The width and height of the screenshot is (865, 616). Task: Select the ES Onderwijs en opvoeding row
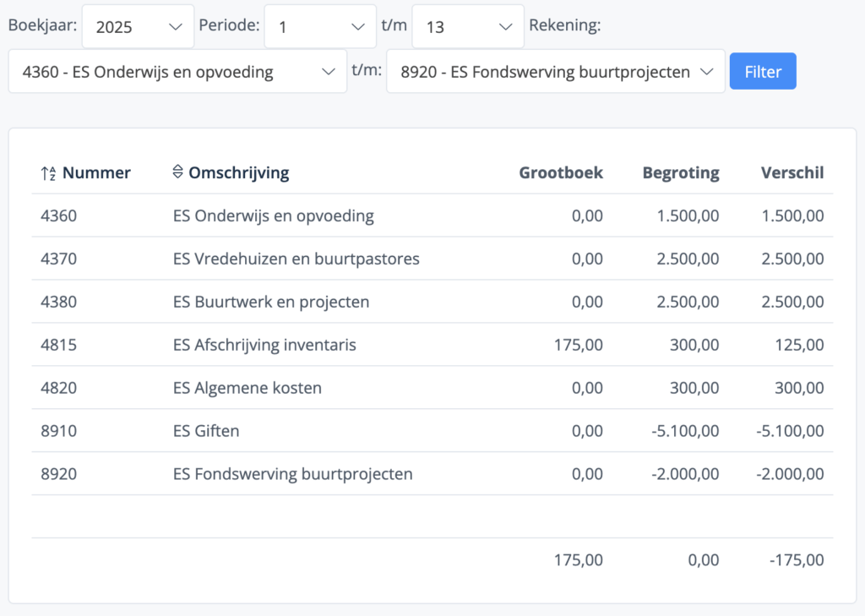[x=273, y=215]
